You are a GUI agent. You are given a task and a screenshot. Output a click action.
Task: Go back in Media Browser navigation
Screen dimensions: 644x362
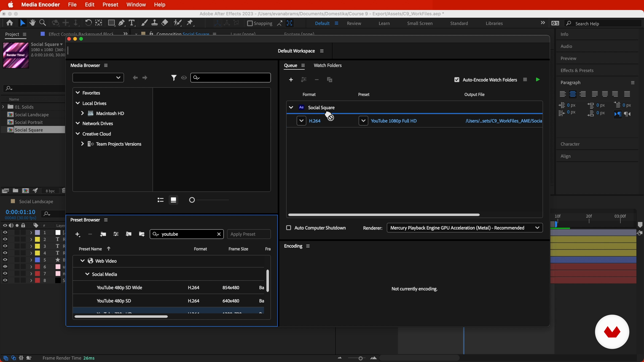(x=135, y=78)
